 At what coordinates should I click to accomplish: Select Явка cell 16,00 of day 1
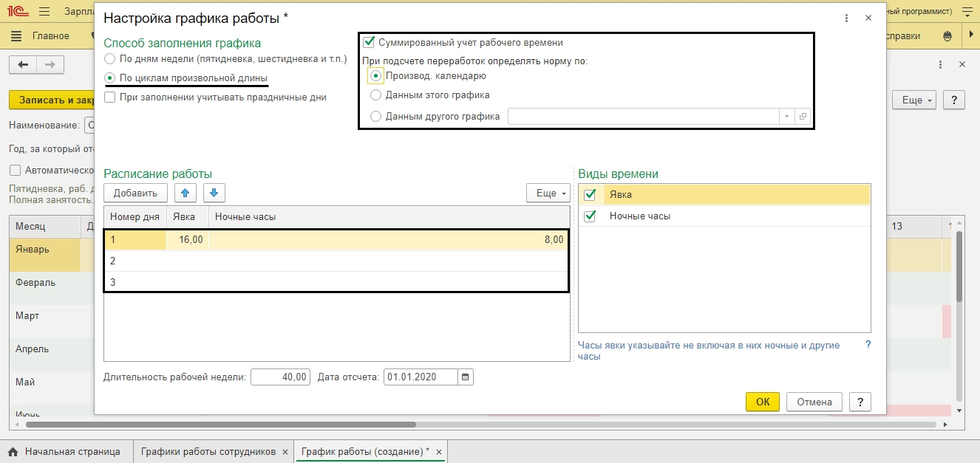(188, 239)
